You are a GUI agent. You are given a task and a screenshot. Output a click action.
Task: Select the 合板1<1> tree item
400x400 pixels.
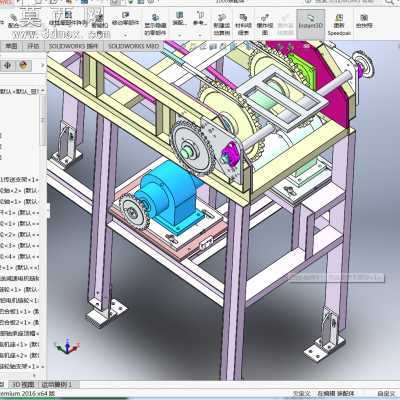(x=19, y=311)
